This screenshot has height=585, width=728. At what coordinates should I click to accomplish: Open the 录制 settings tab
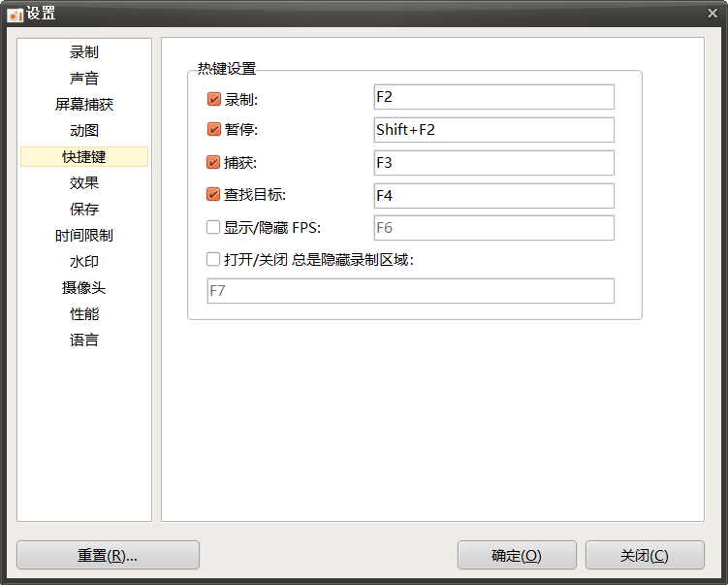(x=84, y=52)
